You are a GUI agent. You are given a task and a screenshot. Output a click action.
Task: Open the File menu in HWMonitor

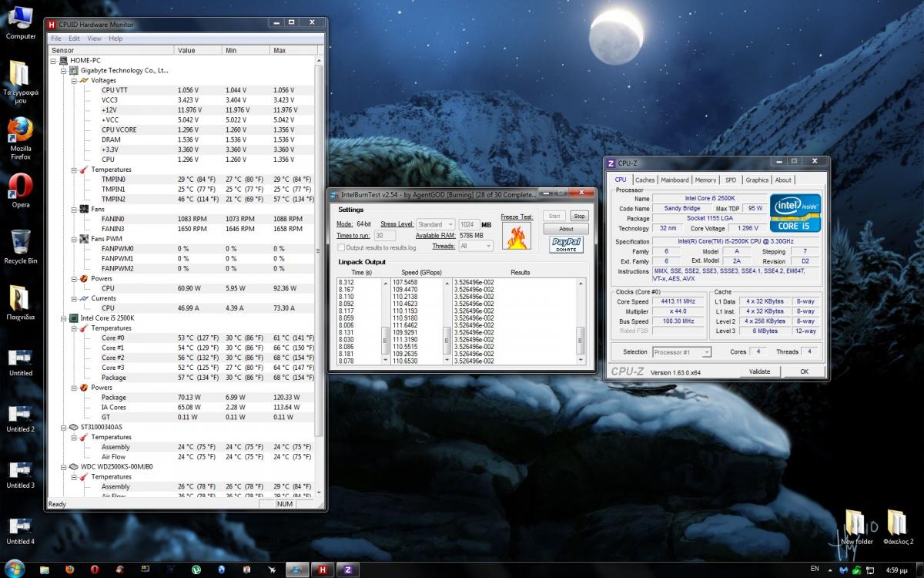pos(56,39)
